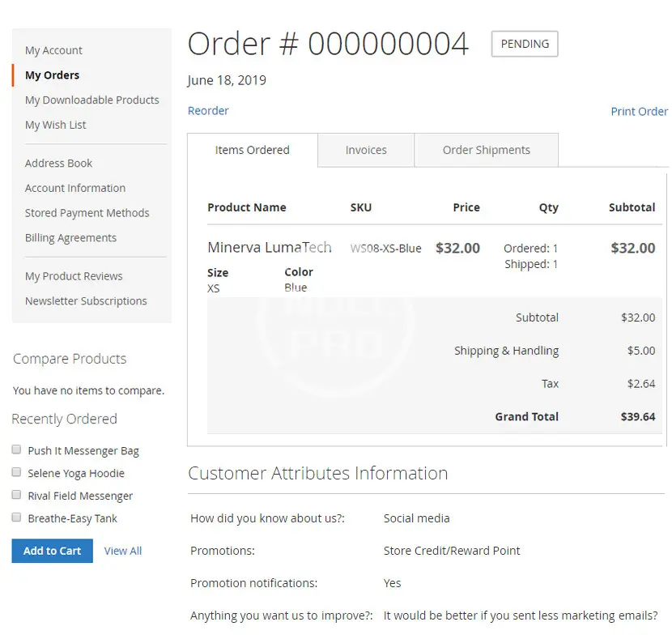Select the Rival Field Messenger checkbox
Viewport: 672px width, 639px height.
[x=16, y=495]
